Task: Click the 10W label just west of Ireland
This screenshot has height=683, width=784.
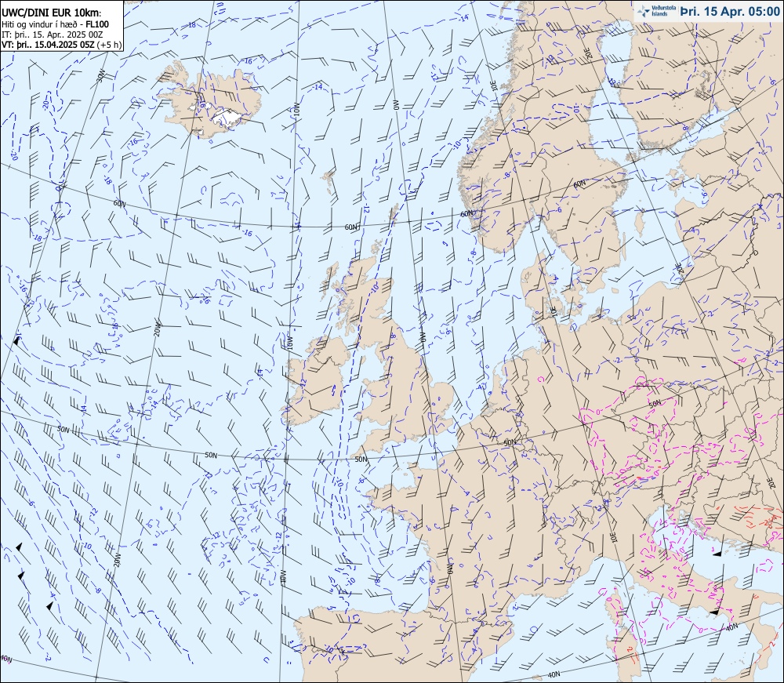Action: click(x=289, y=342)
